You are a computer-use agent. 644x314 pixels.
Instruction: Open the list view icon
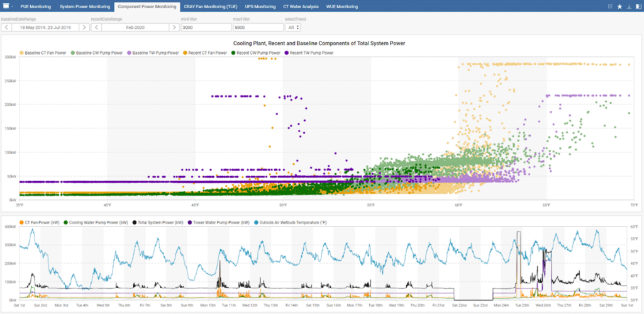[610, 6]
